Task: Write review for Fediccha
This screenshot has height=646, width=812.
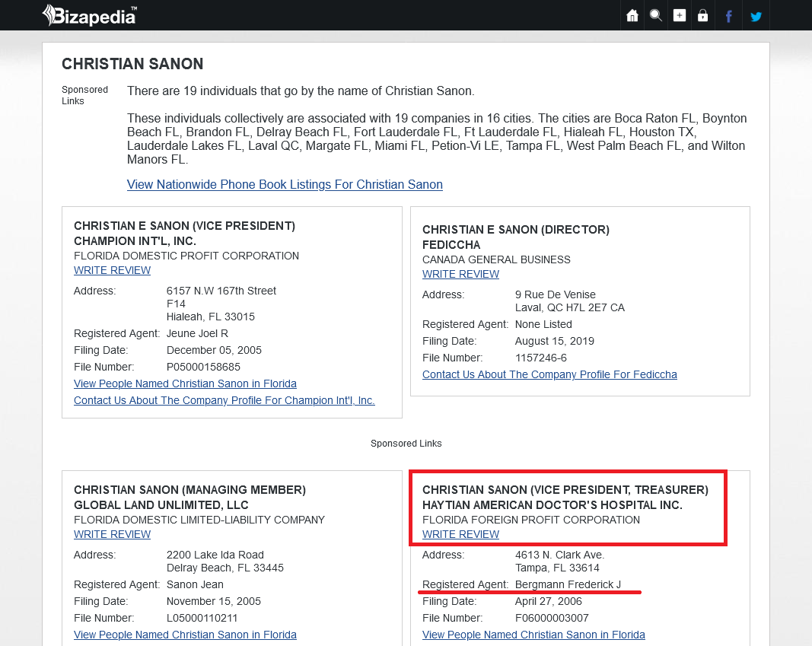Action: 461,274
